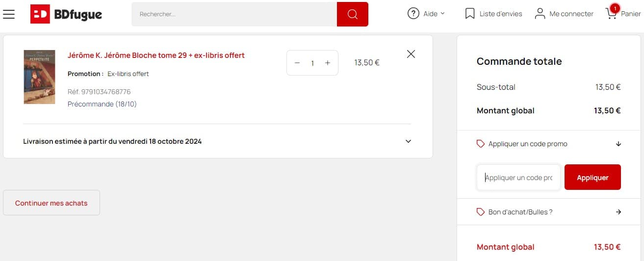Click the tag icon beside Bon d'achat/Bulles
The width and height of the screenshot is (644, 261).
pos(481,212)
